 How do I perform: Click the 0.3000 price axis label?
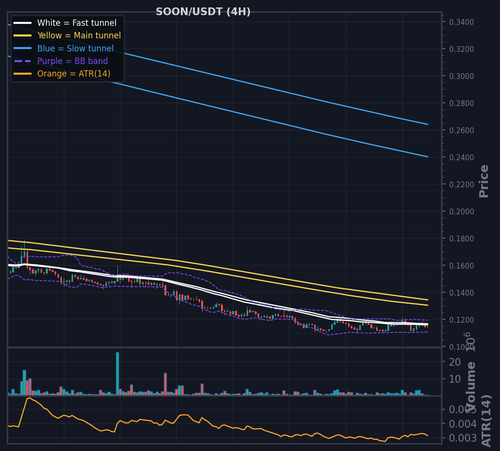click(461, 76)
